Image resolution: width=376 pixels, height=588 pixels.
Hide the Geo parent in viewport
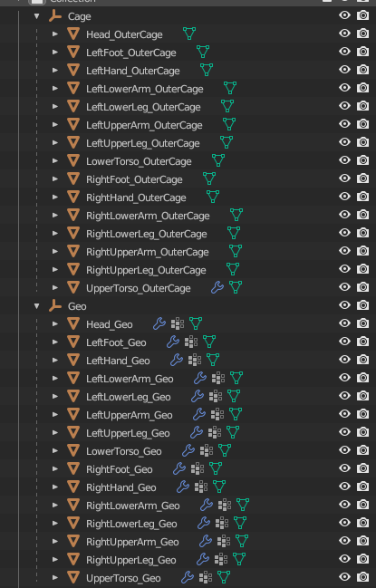point(344,305)
